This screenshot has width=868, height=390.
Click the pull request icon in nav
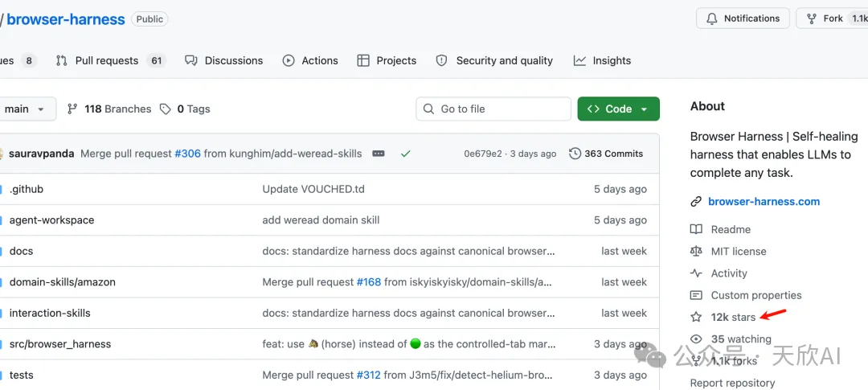(x=61, y=60)
